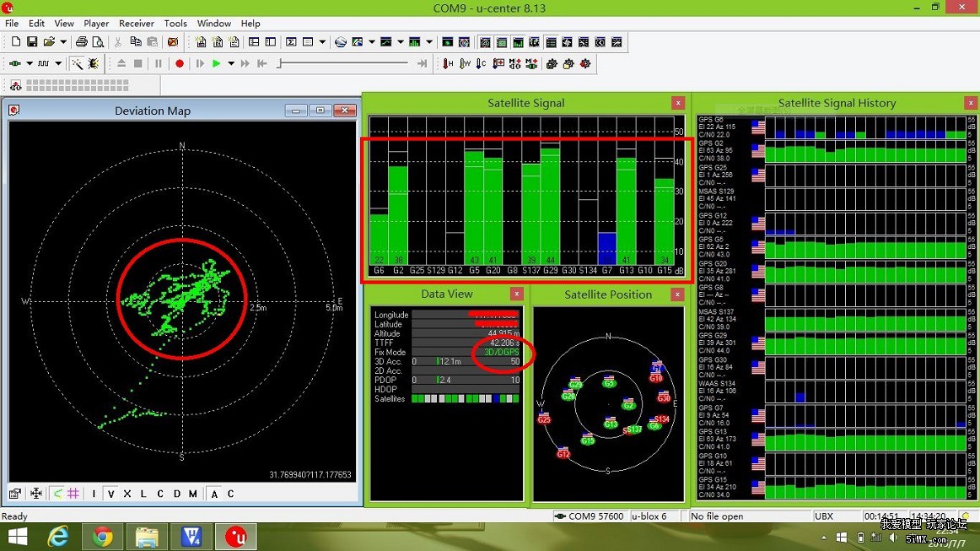The image size is (980, 551).
Task: Click the Coldstart C icon
Action: [x=482, y=63]
